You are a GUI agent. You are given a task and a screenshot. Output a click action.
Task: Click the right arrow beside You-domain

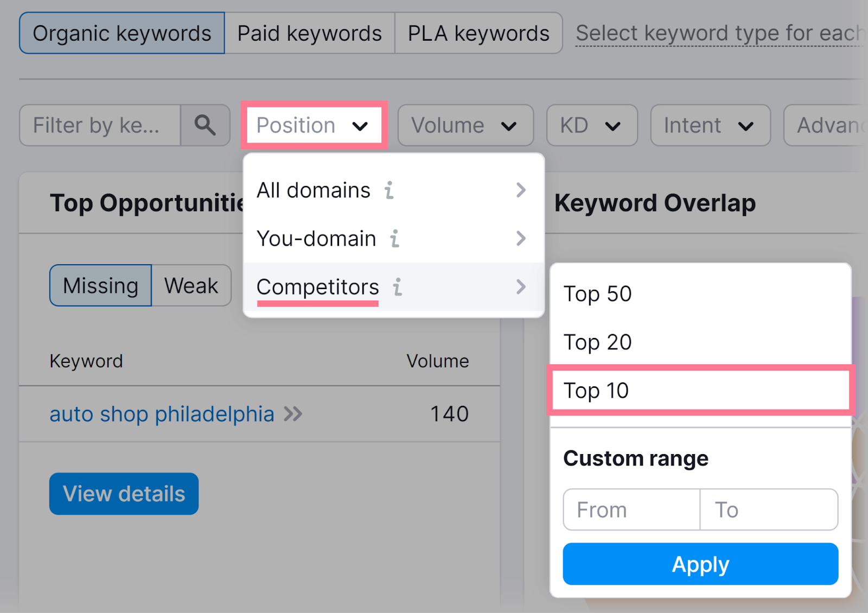point(521,239)
